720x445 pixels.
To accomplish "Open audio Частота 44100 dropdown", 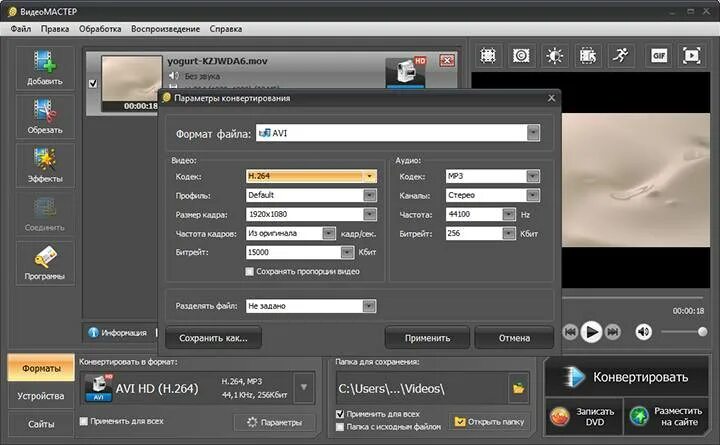I will click(509, 214).
